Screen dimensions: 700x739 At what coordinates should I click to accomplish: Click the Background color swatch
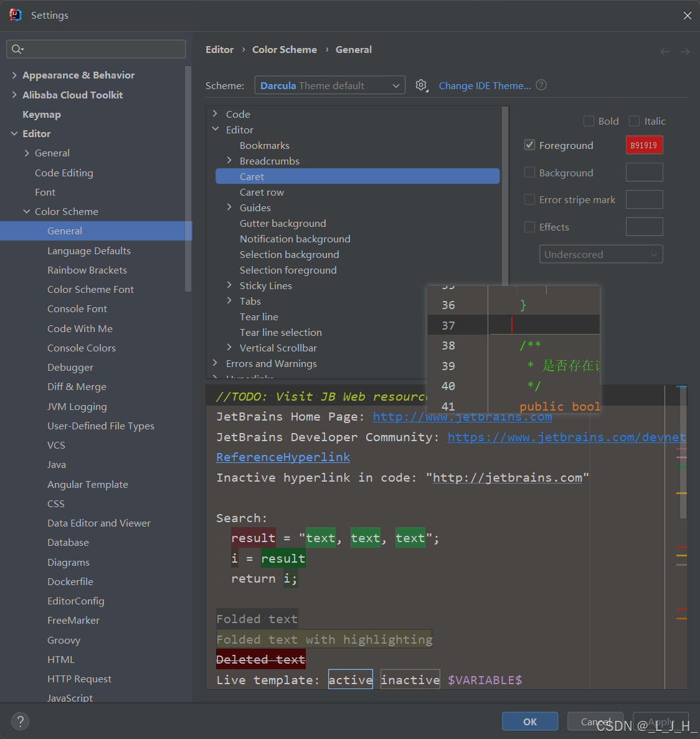click(x=644, y=172)
